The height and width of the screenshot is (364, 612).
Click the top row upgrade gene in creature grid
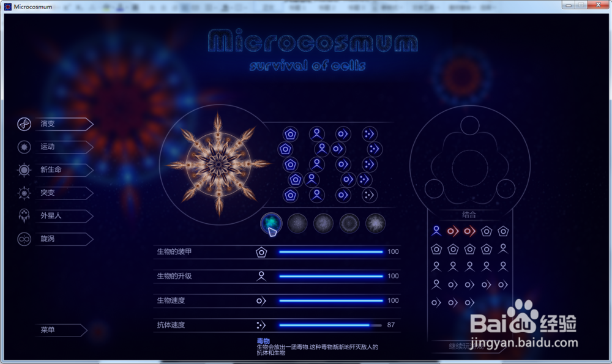(316, 134)
